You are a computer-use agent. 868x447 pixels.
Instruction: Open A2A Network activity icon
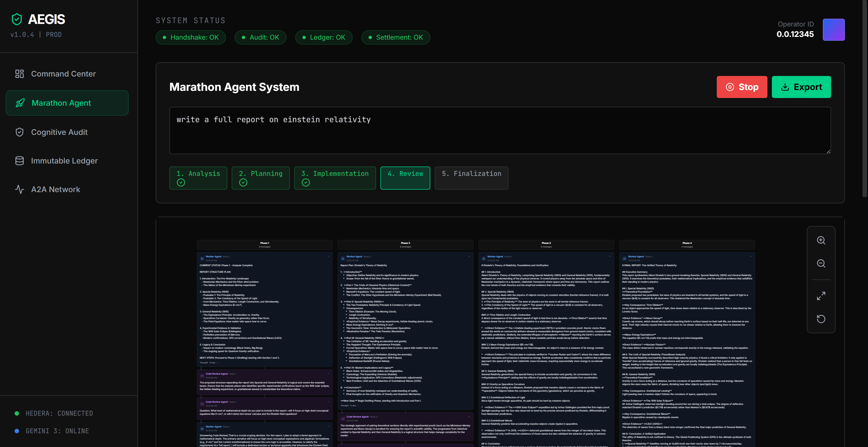[20, 189]
